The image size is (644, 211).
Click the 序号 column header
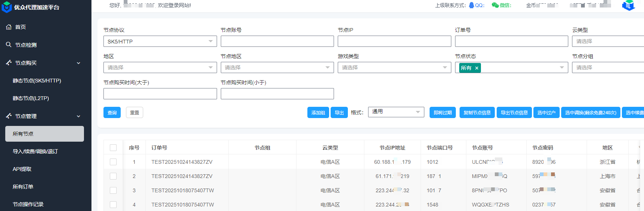(134, 148)
